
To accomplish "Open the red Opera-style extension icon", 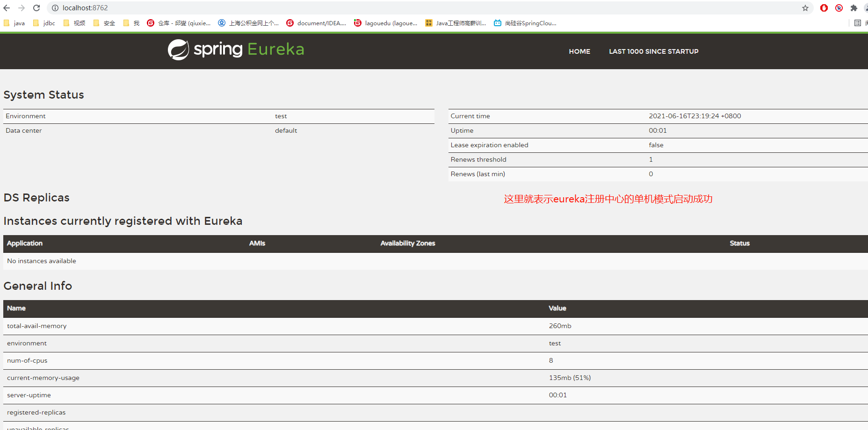I will [x=824, y=8].
